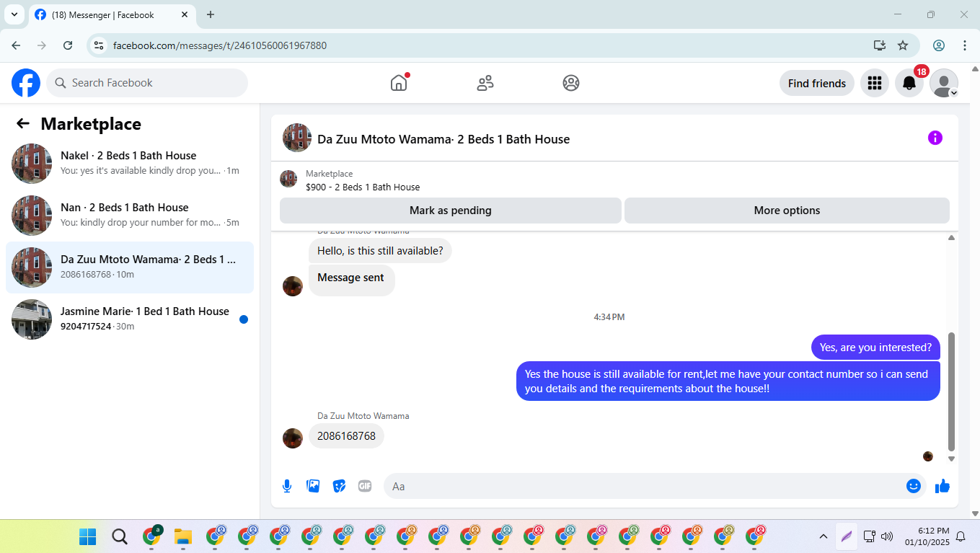Open the Windows Start menu
This screenshot has width=980, height=553.
point(87,536)
